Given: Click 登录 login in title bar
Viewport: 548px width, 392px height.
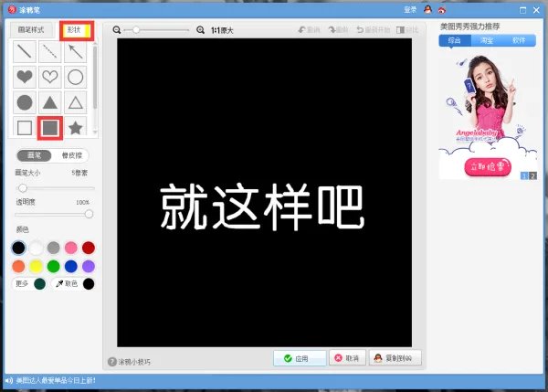Looking at the screenshot, I should 410,10.
